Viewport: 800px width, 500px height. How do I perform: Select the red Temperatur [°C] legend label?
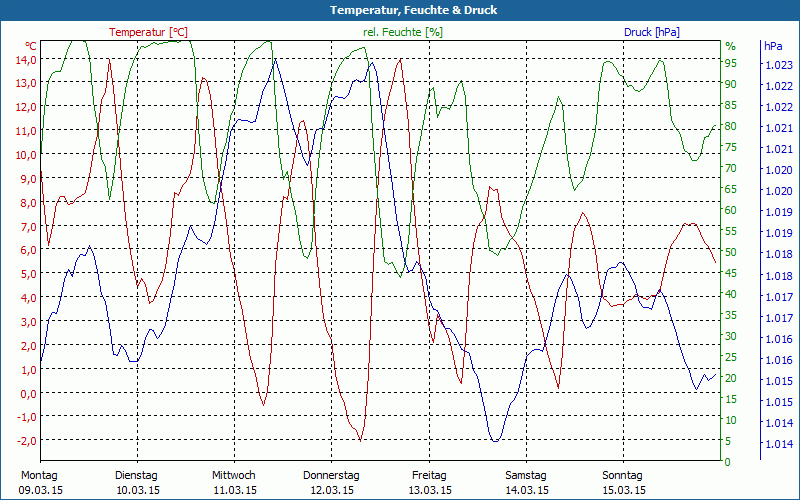[x=148, y=32]
